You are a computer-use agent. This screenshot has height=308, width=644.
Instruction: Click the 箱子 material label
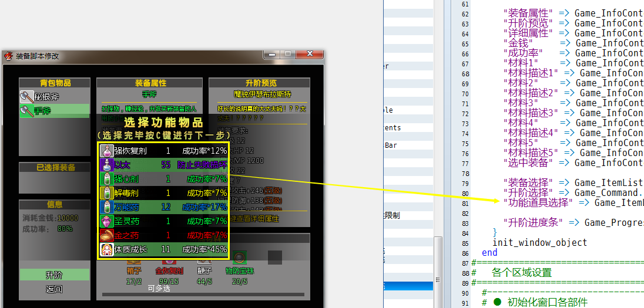(134, 271)
